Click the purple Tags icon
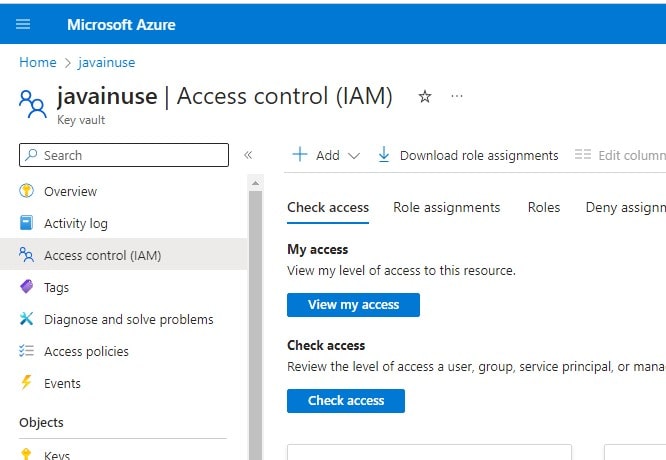This screenshot has height=460, width=666. tap(26, 286)
